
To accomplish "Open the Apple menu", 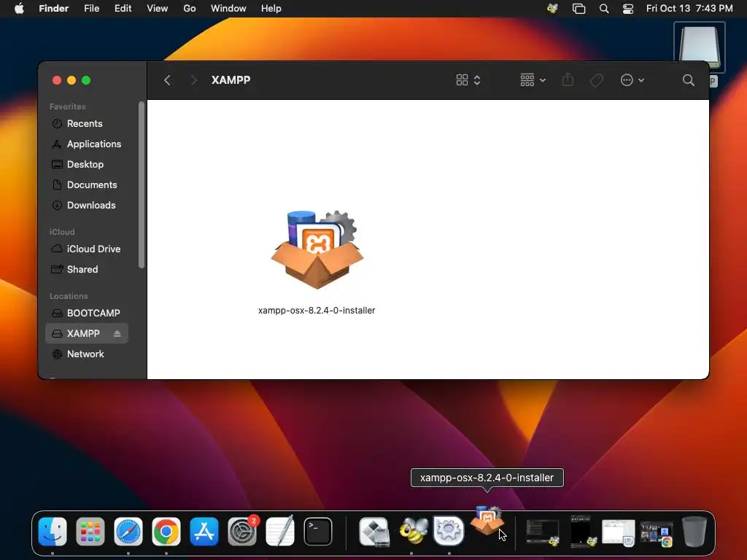I will pyautogui.click(x=19, y=9).
